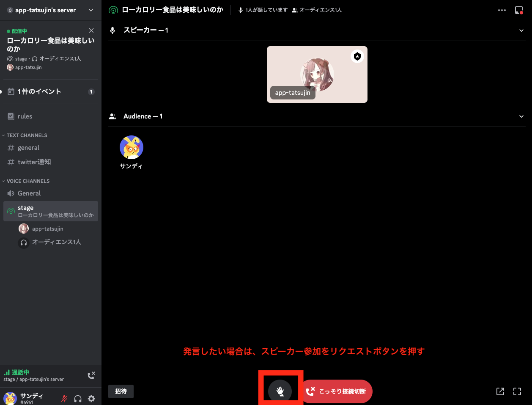Viewport: 532px width, 405px height.
Task: Collapse the Speaker section chevron
Action: tap(521, 30)
